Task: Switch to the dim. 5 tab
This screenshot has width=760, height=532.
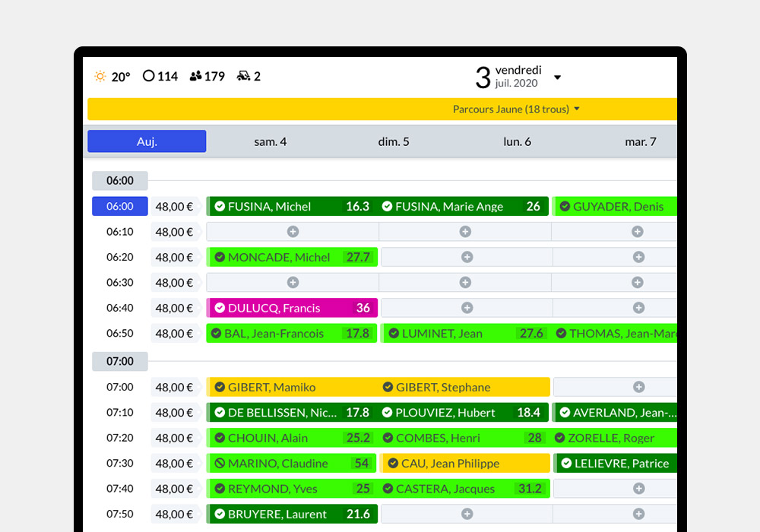Action: click(394, 141)
